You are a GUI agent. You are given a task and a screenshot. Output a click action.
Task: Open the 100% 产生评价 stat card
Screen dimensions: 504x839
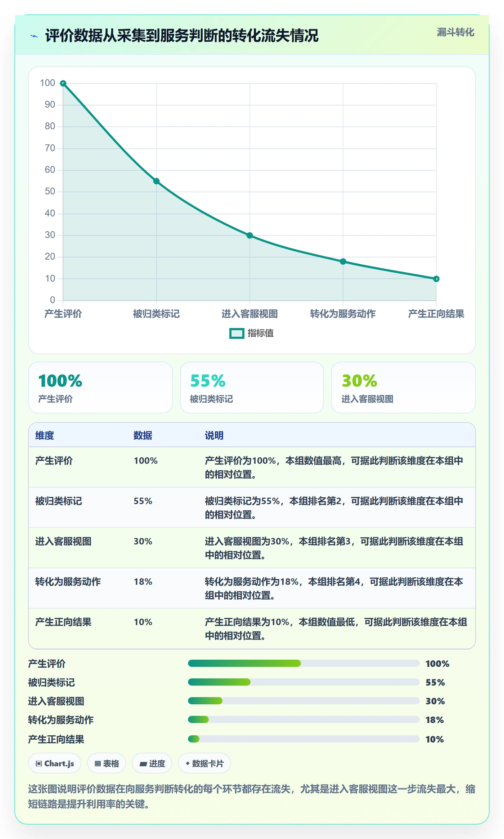(x=100, y=387)
